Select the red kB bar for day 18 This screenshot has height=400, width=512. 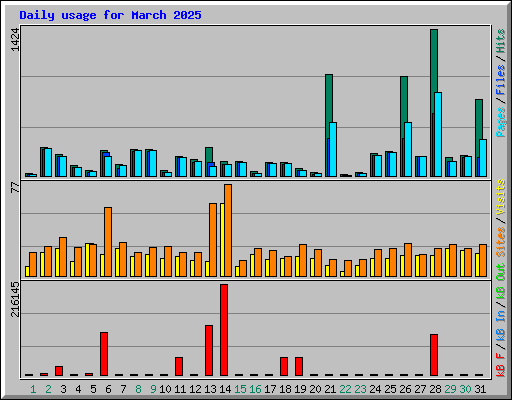click(284, 366)
